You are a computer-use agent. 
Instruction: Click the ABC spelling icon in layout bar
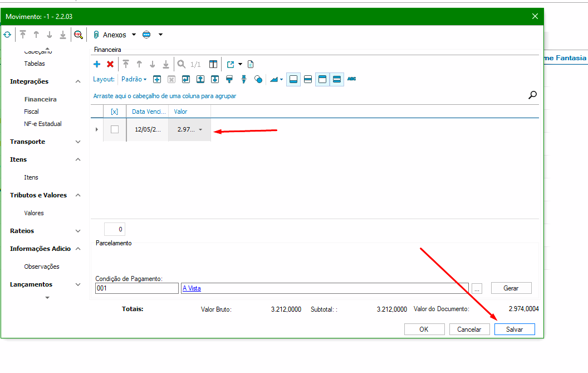pos(351,79)
